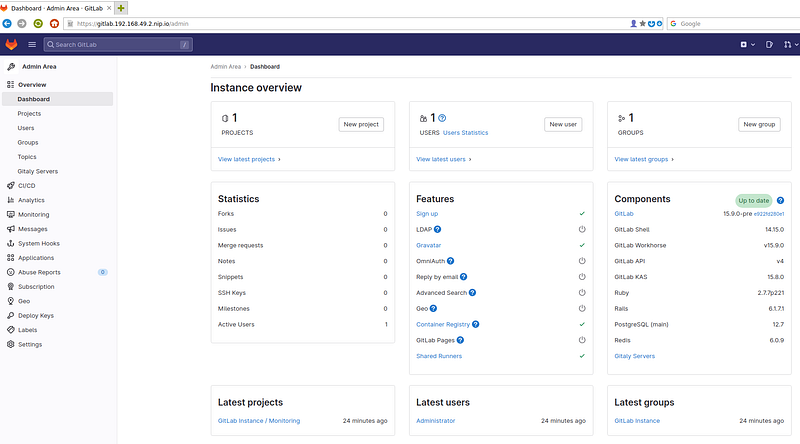Click the browser back button
Viewport: 800px width, 444px height.
pos(7,23)
